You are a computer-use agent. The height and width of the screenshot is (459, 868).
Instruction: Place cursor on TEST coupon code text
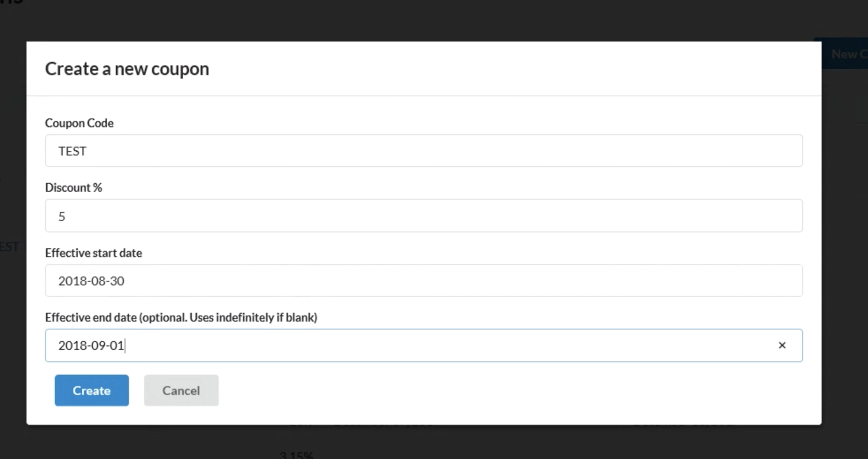[72, 152]
